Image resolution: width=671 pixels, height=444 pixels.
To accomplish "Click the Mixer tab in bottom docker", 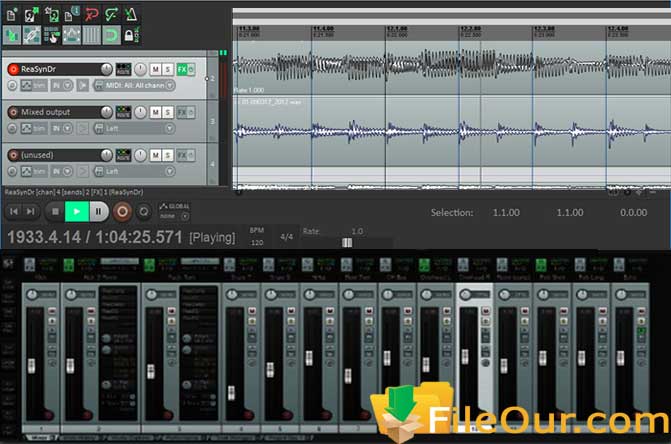I will coord(40,438).
